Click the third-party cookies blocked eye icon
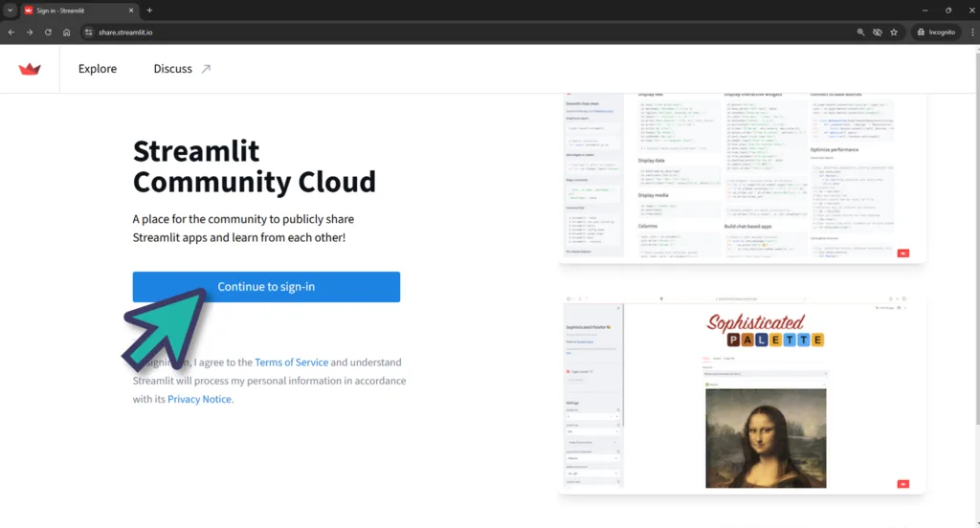The image size is (980, 528). coord(877,32)
